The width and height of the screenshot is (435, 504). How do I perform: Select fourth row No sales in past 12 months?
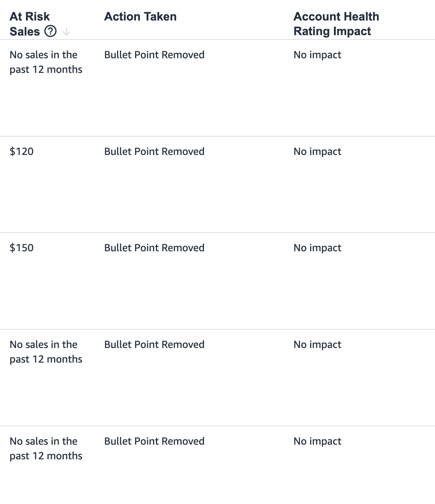point(46,352)
